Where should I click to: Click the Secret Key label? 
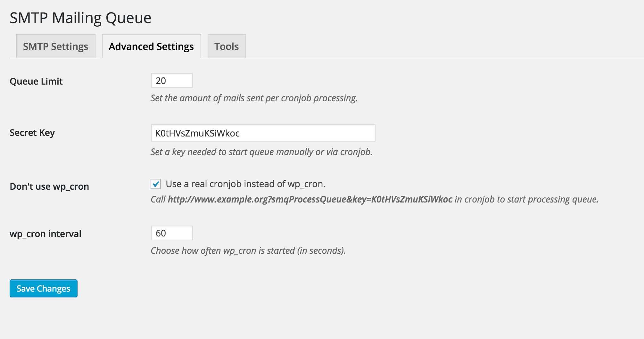point(32,133)
